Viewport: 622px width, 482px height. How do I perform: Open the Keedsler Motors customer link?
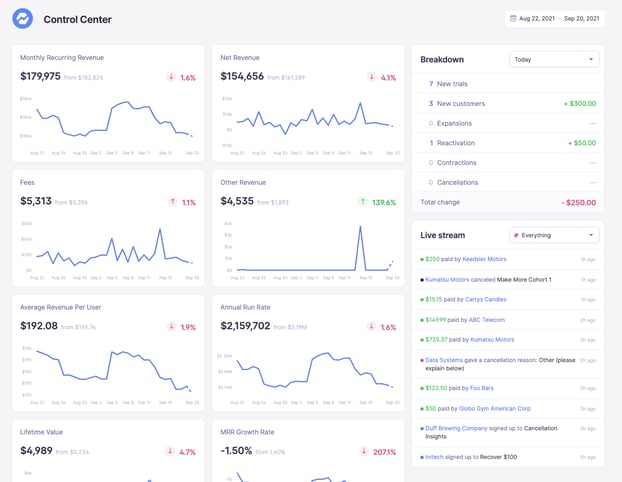pyautogui.click(x=484, y=259)
